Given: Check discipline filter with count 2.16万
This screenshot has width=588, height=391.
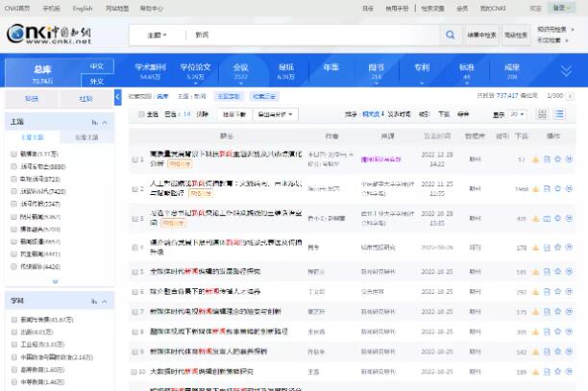Looking at the screenshot, I should point(13,357).
